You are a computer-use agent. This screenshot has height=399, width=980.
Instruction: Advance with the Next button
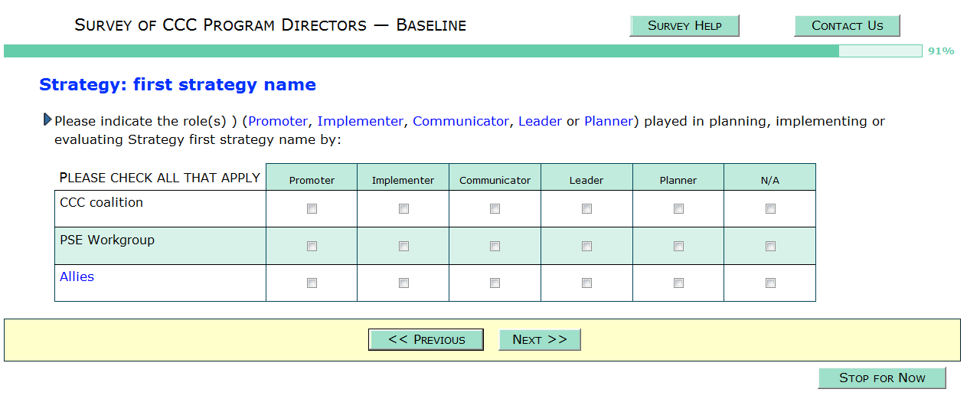coord(540,340)
